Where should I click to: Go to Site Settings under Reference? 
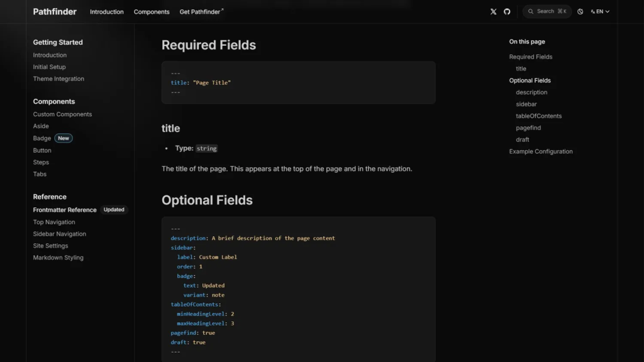click(50, 245)
